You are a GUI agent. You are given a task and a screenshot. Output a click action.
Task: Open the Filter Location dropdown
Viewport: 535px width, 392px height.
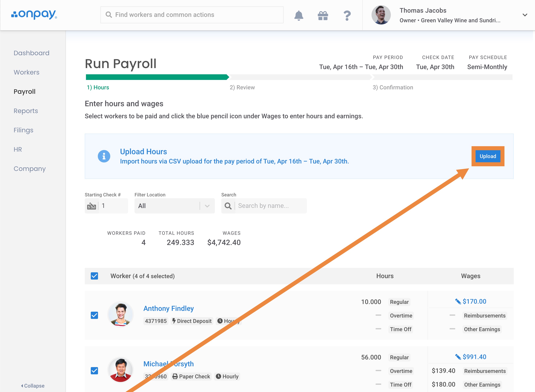click(x=174, y=206)
